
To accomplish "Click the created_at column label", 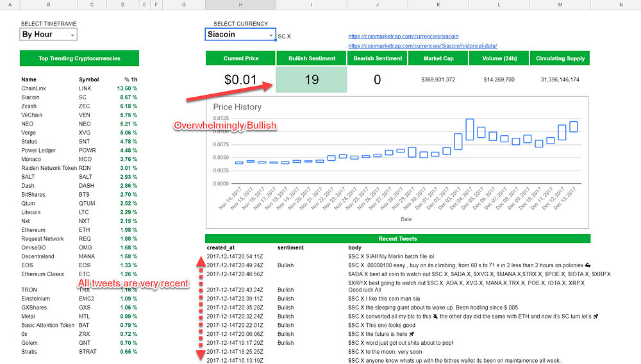I will click(221, 247).
